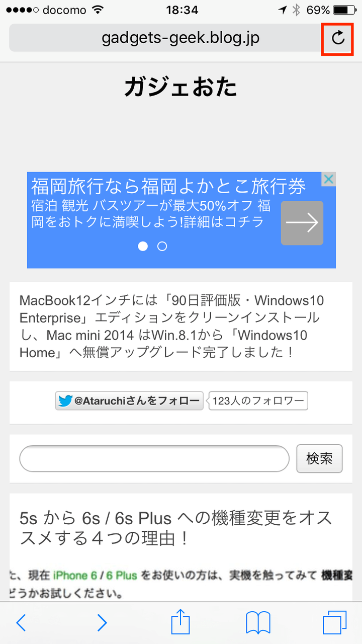
Task: Tap the gadgets-geek.blog.jp address bar
Action: (x=180, y=37)
